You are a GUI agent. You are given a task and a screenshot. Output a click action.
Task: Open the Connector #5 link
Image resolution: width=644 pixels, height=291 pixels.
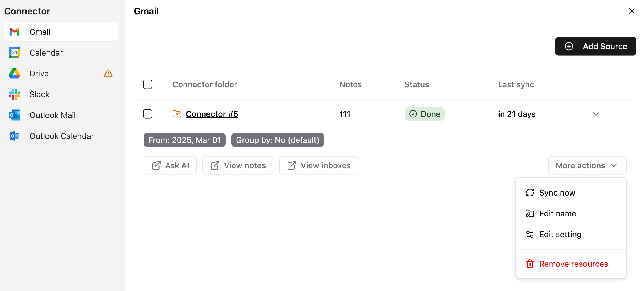(212, 114)
